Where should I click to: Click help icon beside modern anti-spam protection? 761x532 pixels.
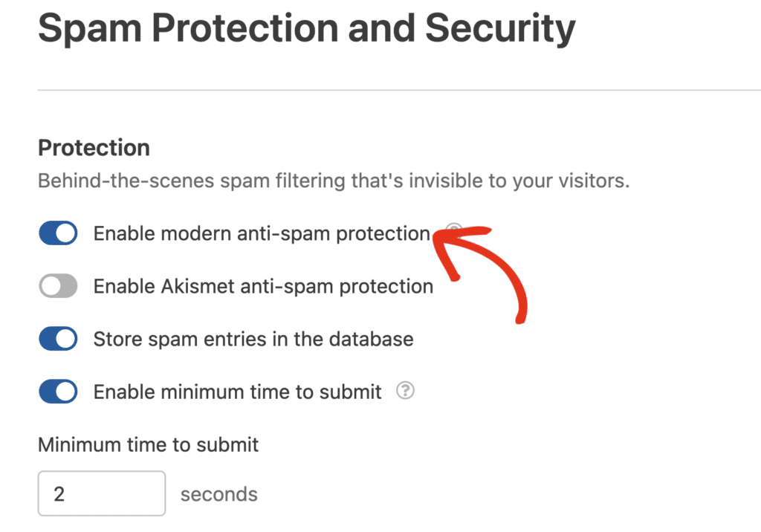454,230
